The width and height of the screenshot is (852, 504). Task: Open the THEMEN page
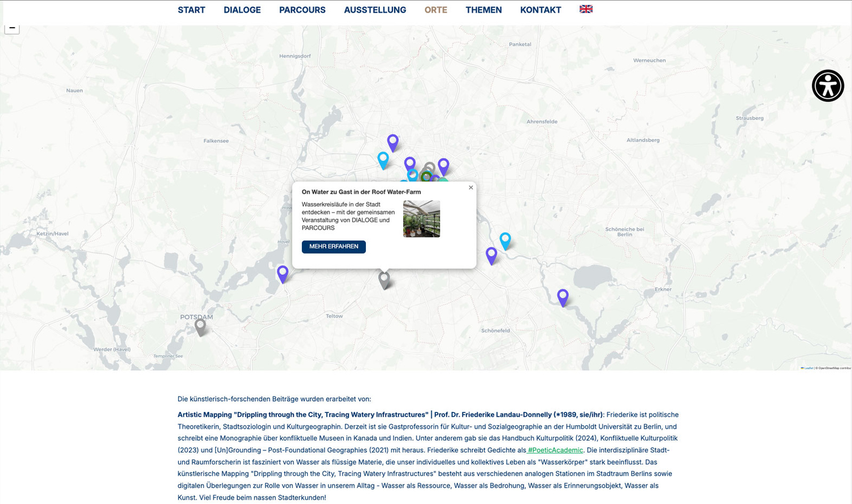pos(484,10)
